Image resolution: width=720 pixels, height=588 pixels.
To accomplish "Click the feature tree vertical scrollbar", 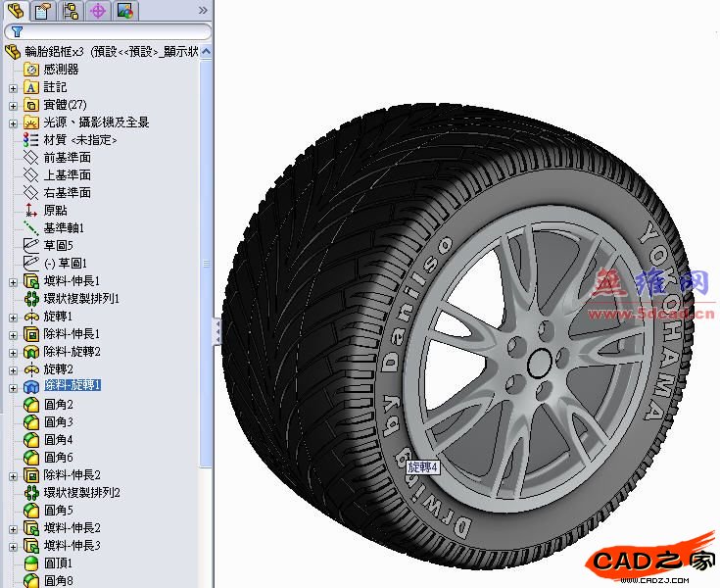I will click(x=206, y=264).
